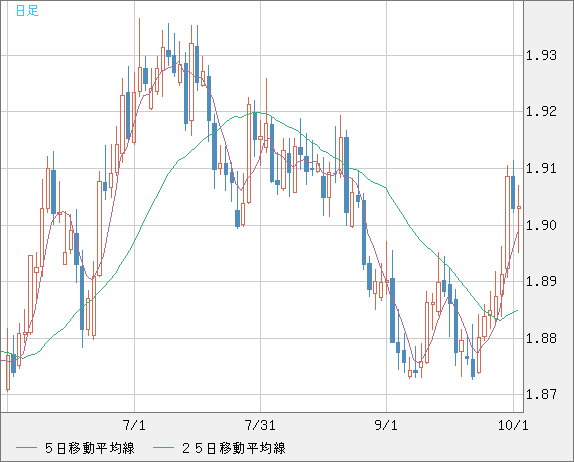Image resolution: width=574 pixels, height=462 pixels.
Task: Click the 7/31 date axis label
Action: coord(260,425)
